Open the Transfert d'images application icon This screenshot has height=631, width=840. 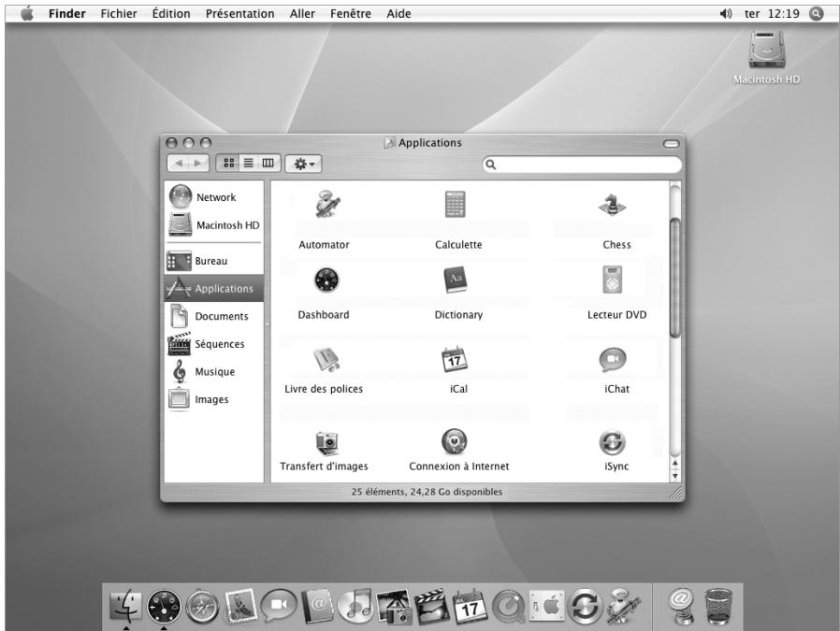point(326,443)
